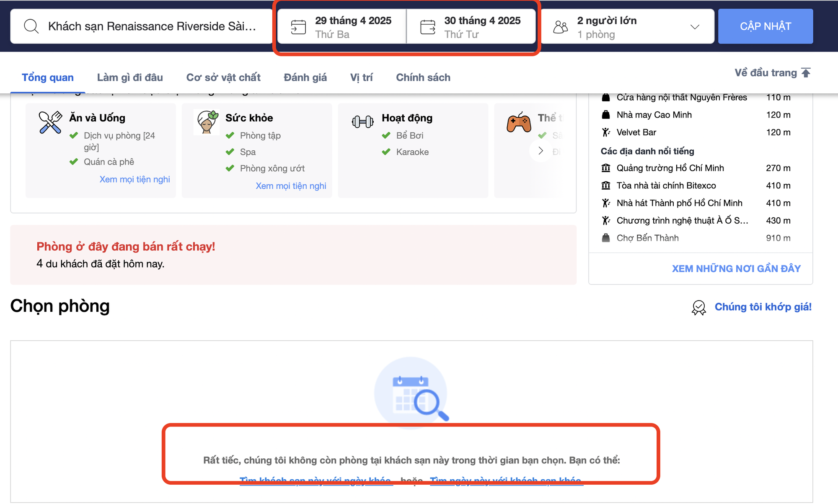Image resolution: width=838 pixels, height=504 pixels.
Task: Click the Spa amenity text
Action: click(x=248, y=152)
